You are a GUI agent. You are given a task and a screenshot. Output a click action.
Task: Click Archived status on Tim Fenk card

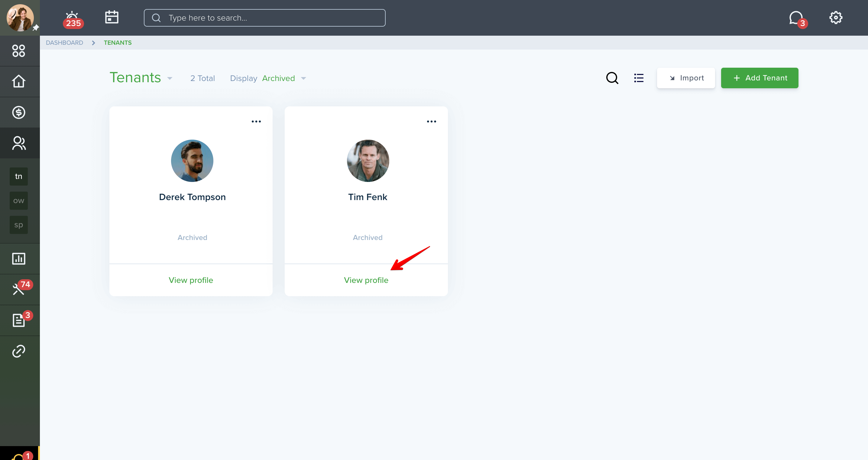click(x=368, y=238)
